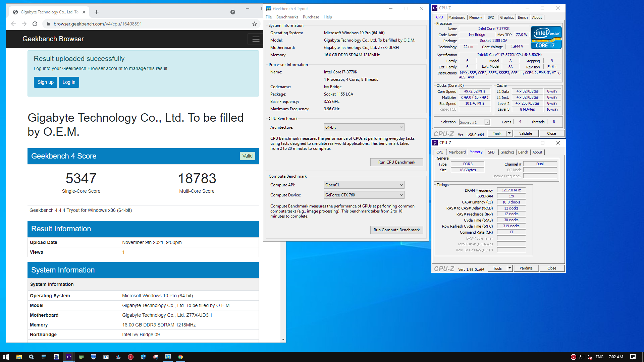Switch to SPD tab in bottom CPU-Z window
The height and width of the screenshot is (362, 644).
(491, 152)
